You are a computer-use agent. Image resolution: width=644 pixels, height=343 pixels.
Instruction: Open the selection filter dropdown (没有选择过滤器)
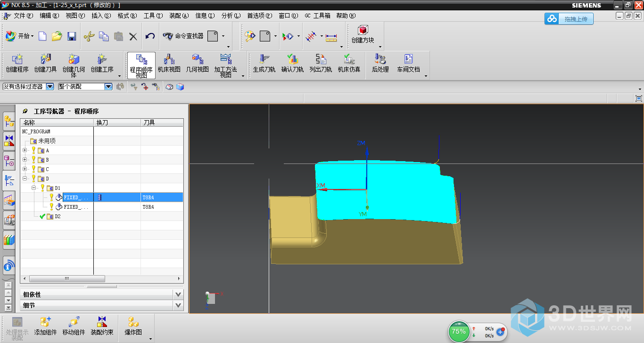coord(28,87)
